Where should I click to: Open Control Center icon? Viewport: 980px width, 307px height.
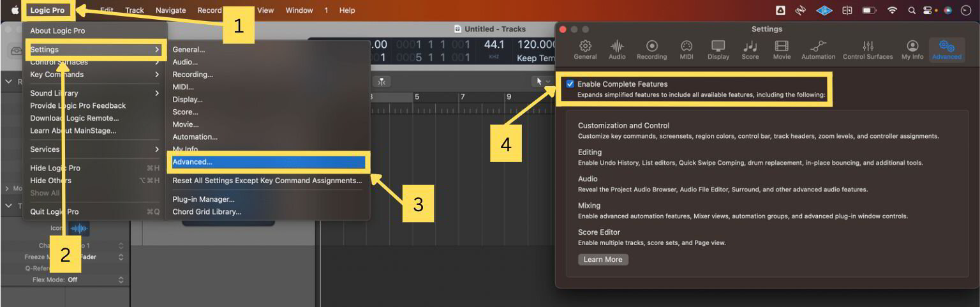coord(928,10)
